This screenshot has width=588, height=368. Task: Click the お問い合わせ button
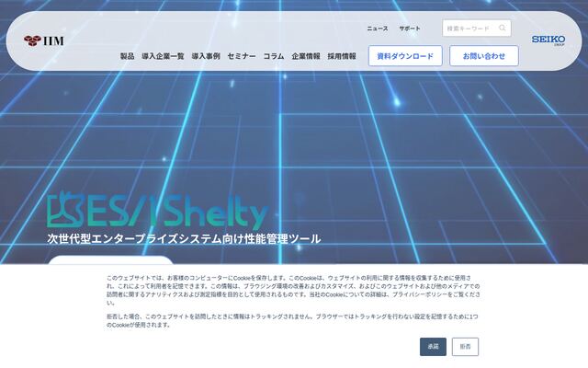coord(484,56)
